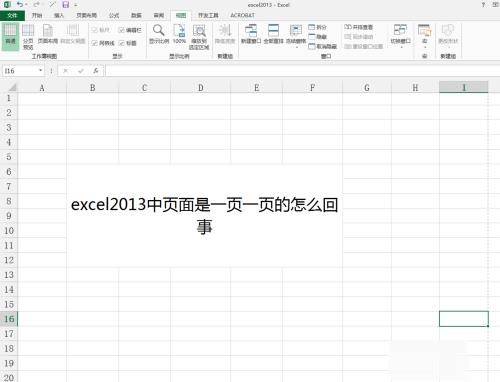Click the Split (拆分) window button
The height and width of the screenshot is (382, 500).
[317, 27]
